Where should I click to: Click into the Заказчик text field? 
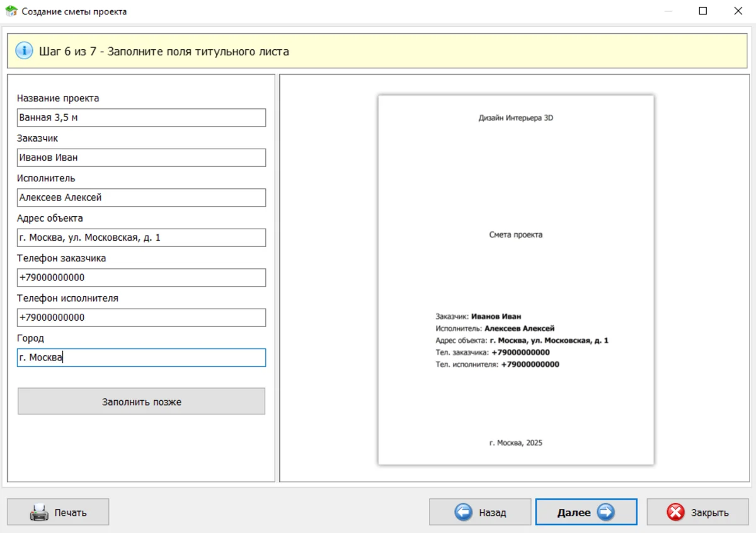click(141, 158)
